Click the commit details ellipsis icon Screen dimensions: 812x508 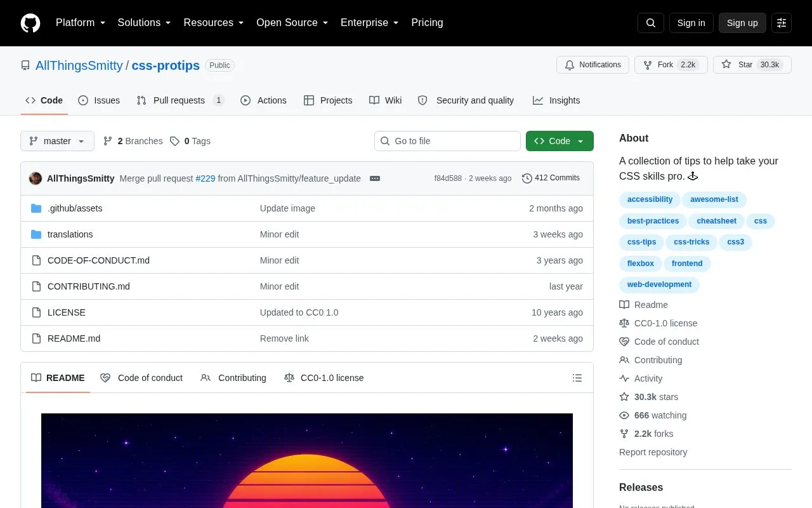pos(375,178)
